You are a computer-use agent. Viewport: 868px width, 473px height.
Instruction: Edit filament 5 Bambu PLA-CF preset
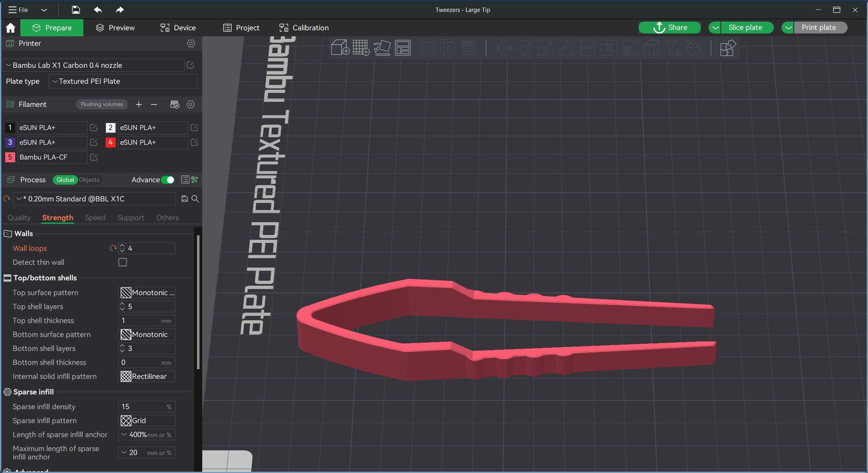(x=94, y=157)
